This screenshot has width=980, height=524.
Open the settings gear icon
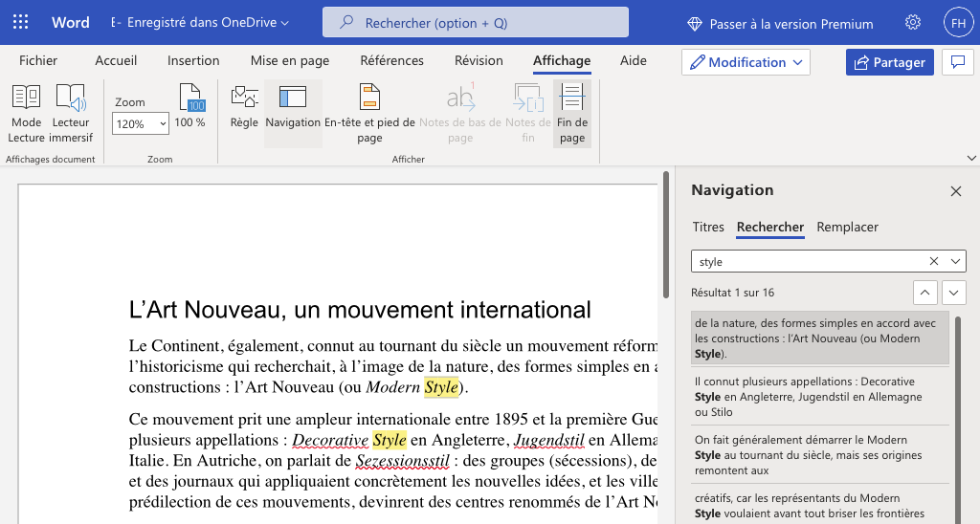tap(912, 23)
